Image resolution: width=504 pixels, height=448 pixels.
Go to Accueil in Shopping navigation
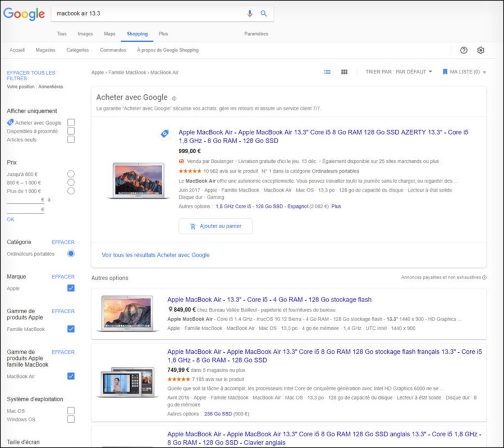[17, 50]
